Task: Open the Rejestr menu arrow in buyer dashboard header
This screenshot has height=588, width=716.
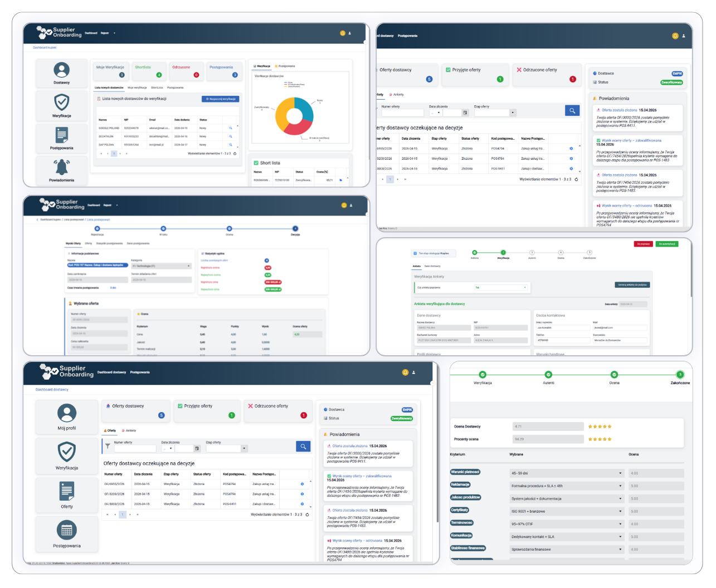Action: pos(114,33)
